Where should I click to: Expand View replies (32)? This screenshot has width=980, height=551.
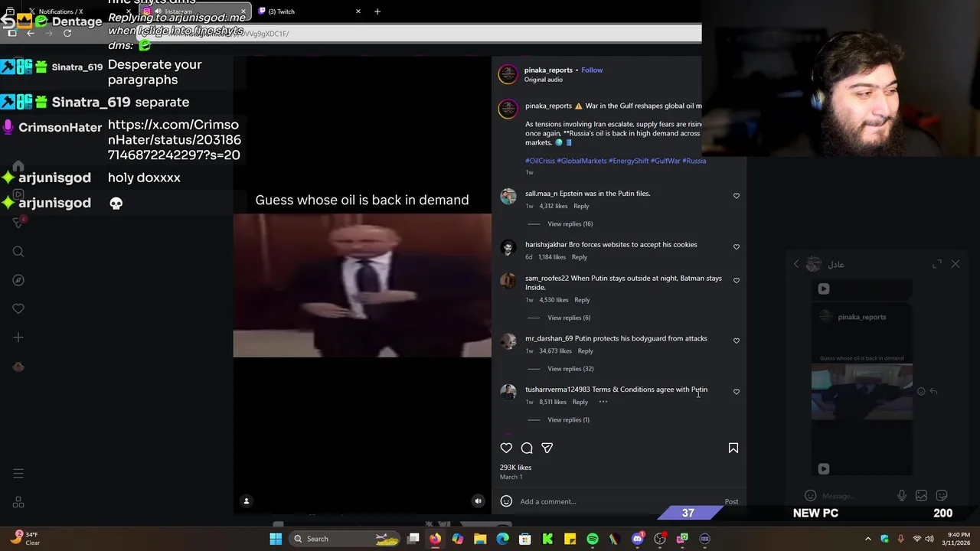(x=570, y=369)
